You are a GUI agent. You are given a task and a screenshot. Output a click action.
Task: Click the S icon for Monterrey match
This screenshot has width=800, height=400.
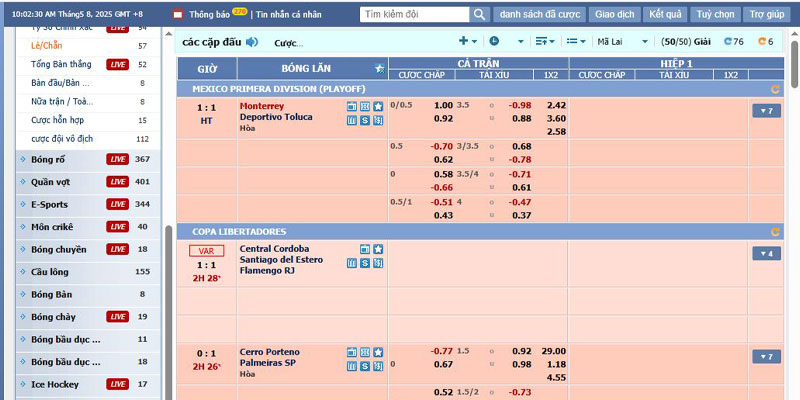pos(364,120)
